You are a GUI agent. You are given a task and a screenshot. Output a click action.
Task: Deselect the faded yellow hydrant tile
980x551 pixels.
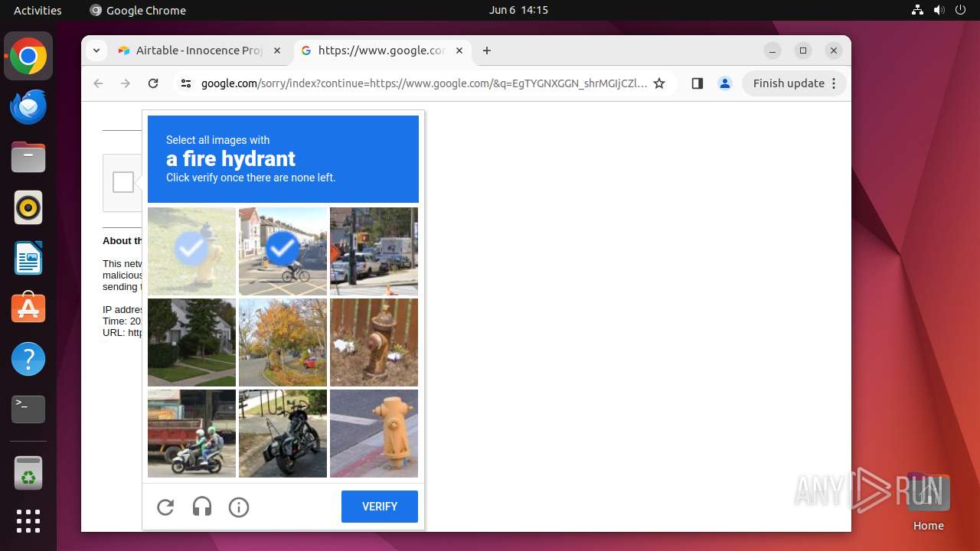[191, 251]
